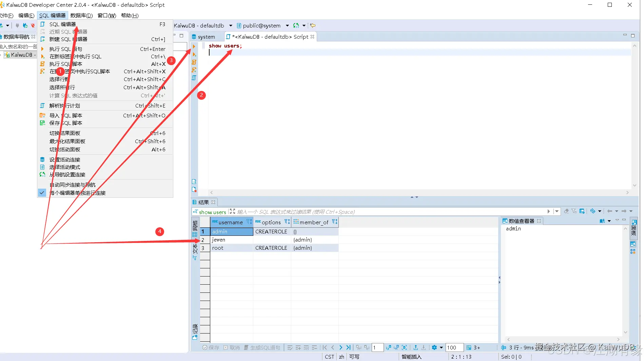Close the 数值查看器 value viewer tab
Image resolution: width=644 pixels, height=361 pixels.
[539, 221]
